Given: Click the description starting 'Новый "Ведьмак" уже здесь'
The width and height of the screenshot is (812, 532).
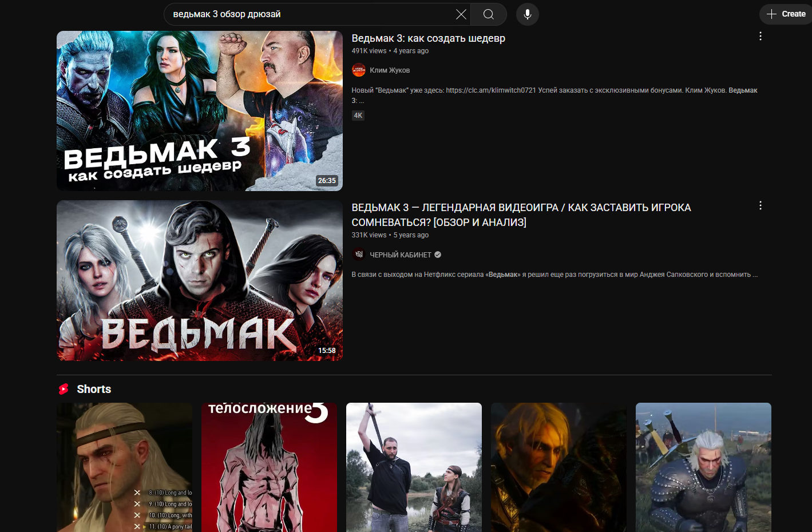Looking at the screenshot, I should click(554, 95).
